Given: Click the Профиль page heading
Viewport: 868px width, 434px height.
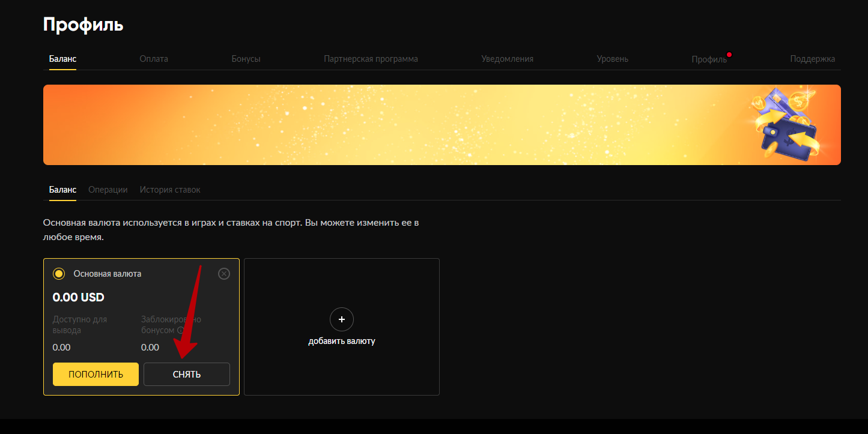Looking at the screenshot, I should tap(83, 25).
